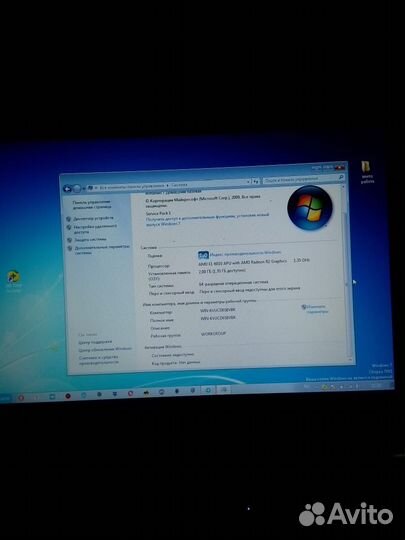
Task: Open the recent pages dropdown next to Forward
Action: (84, 188)
